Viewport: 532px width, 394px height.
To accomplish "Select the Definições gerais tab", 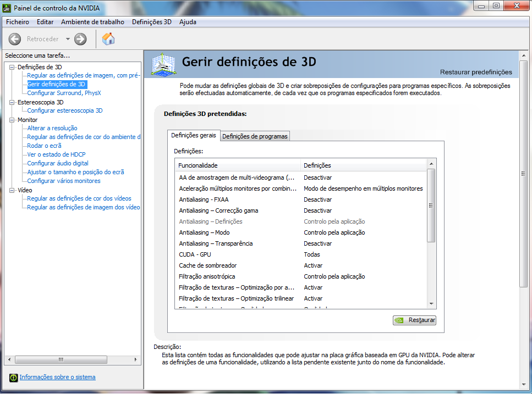I will click(x=194, y=135).
